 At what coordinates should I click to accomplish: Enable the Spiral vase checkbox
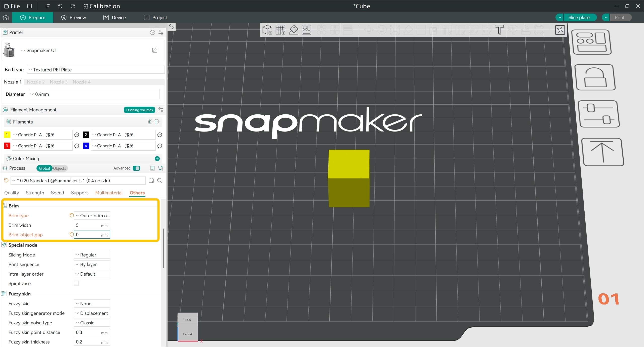(76, 283)
